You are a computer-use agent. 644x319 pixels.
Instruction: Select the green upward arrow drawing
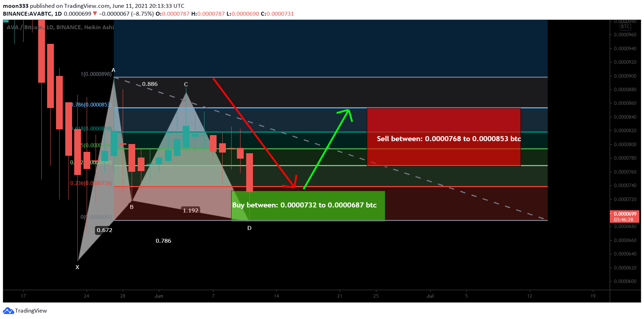(x=328, y=149)
